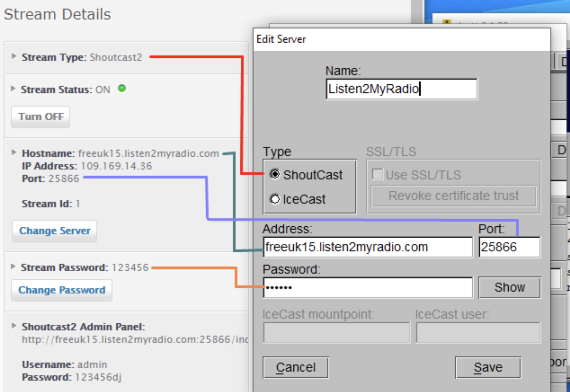This screenshot has height=392, width=570.
Task: Click the Port field showing 25866
Action: (x=509, y=247)
